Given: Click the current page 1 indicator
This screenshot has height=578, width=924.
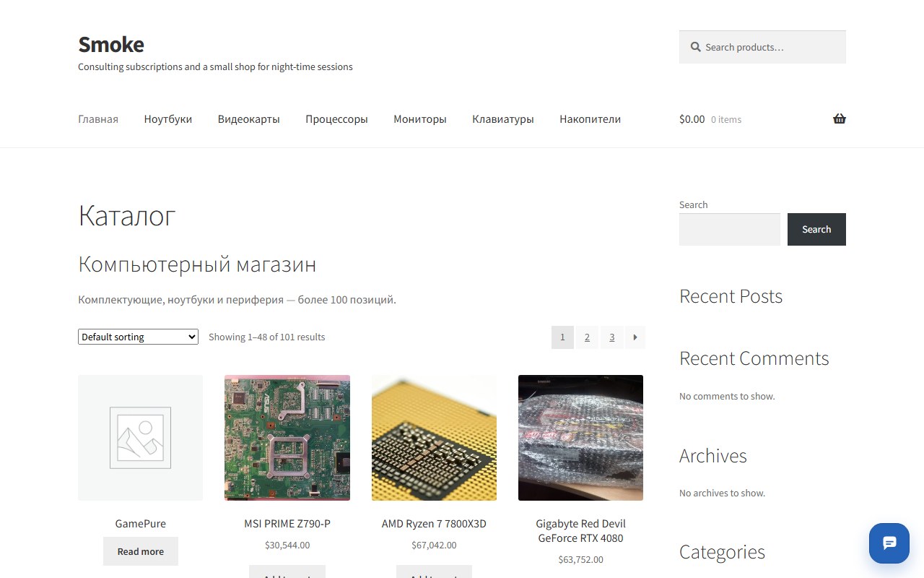Looking at the screenshot, I should 562,337.
